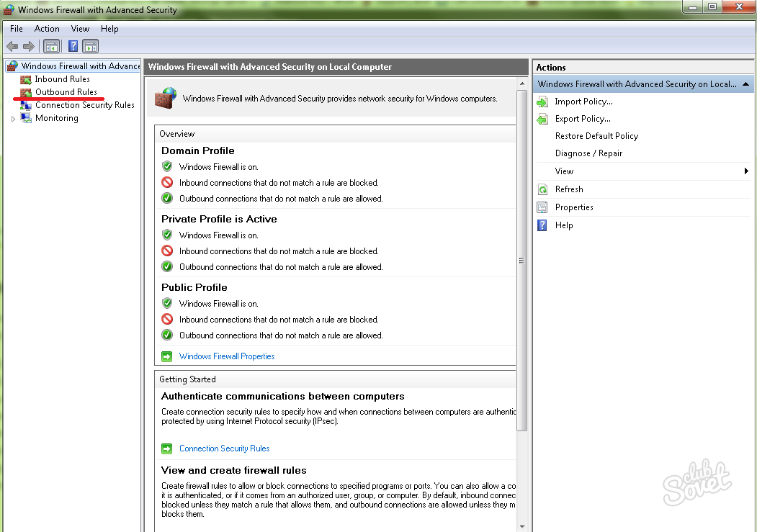Click the Forward arrow in the toolbar

[29, 47]
